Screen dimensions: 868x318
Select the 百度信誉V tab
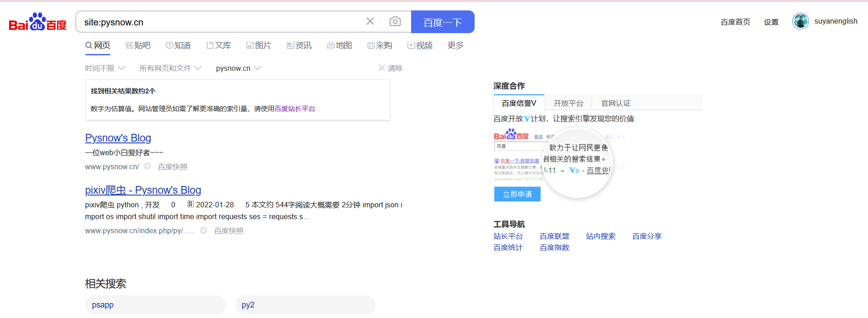click(x=519, y=103)
